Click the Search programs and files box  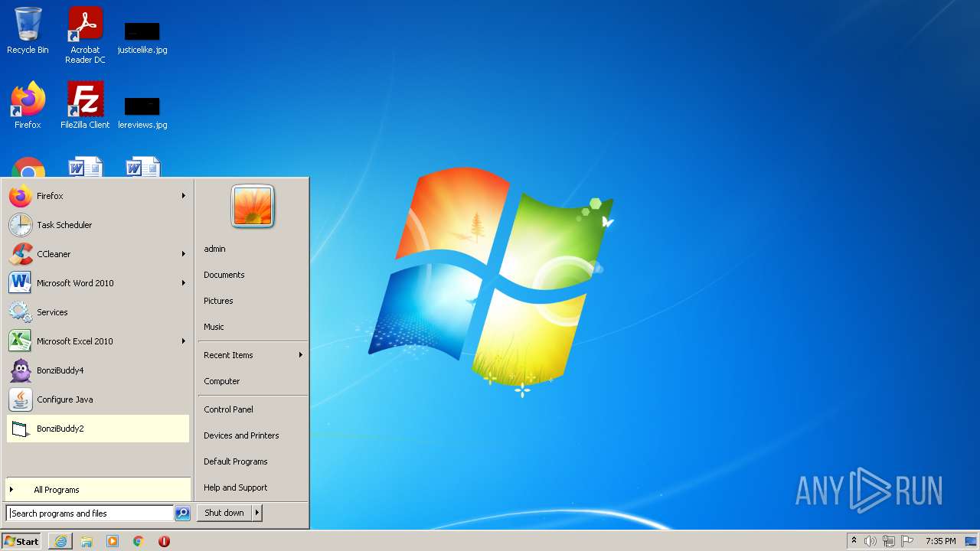(x=90, y=514)
